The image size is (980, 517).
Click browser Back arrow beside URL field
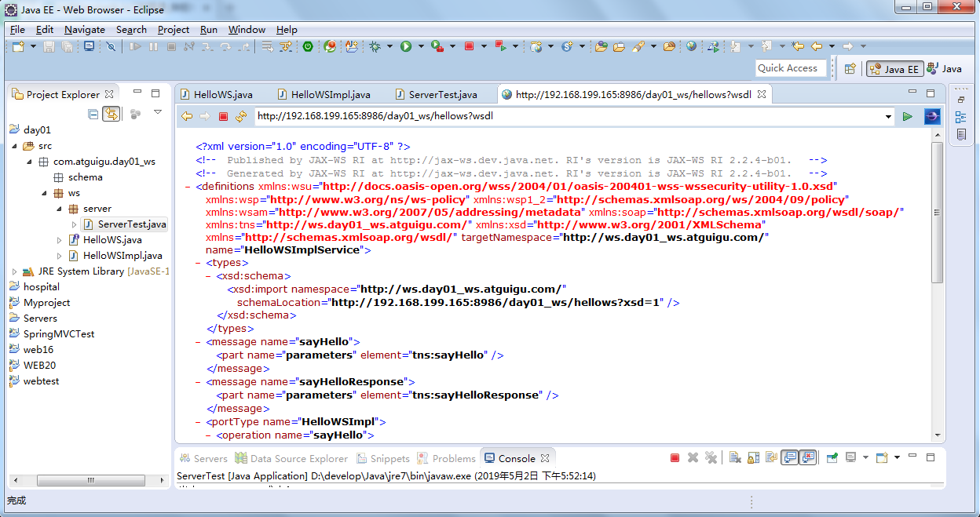click(187, 116)
